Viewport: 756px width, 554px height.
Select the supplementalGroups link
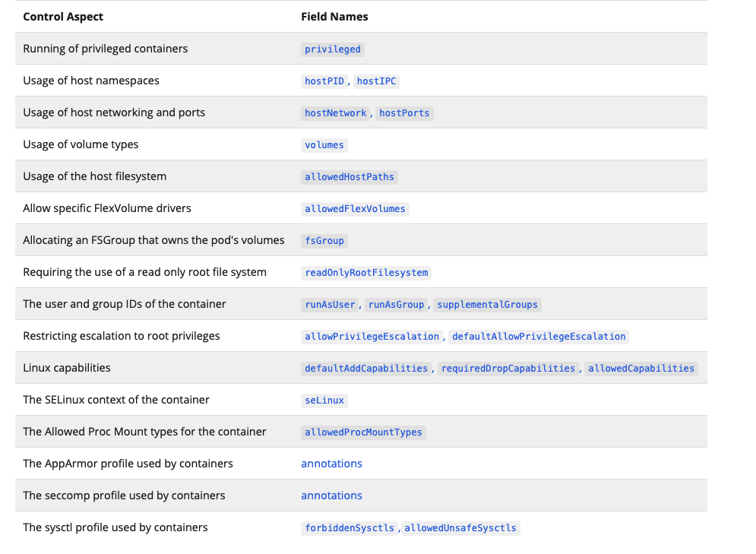(487, 305)
